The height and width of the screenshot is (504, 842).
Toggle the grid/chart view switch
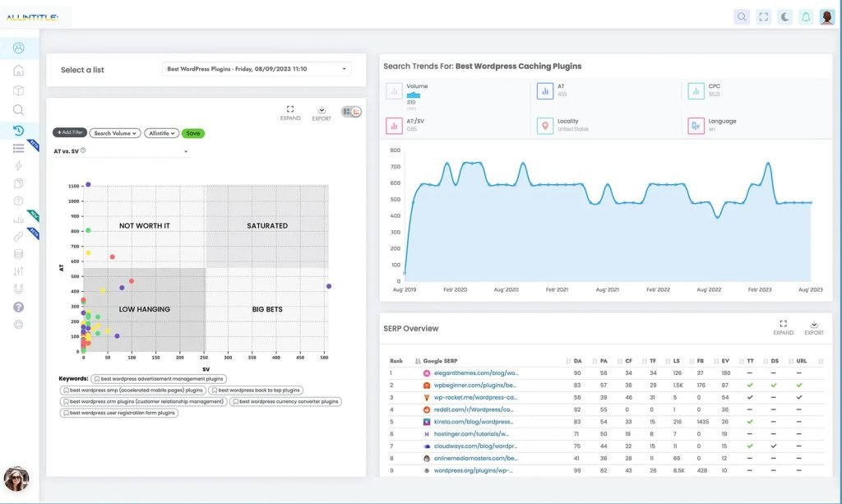[351, 112]
